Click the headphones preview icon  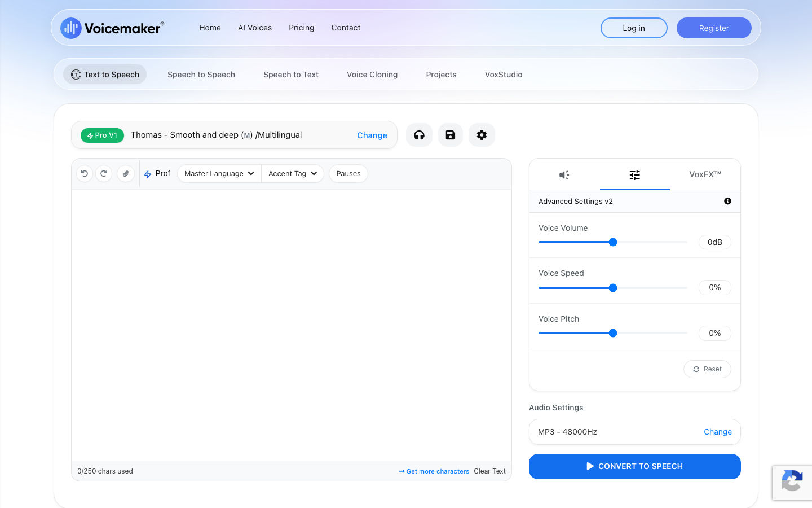419,135
